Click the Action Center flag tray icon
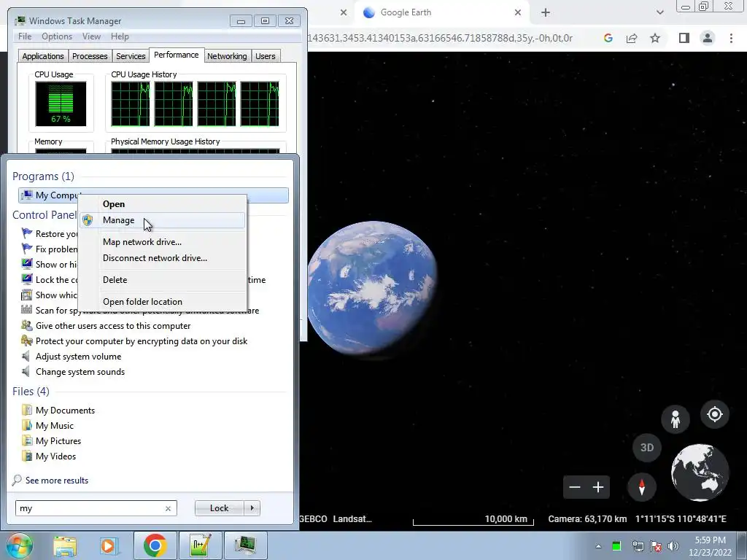This screenshot has width=747, height=560. 656,546
